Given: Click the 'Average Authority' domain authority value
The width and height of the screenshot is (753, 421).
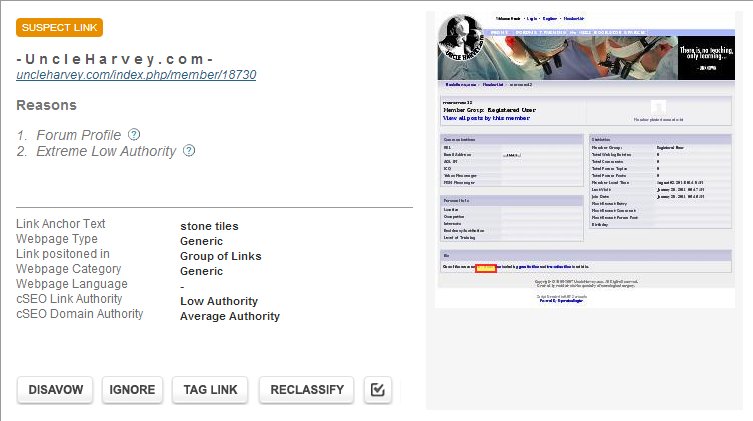Looking at the screenshot, I should click(x=229, y=316).
